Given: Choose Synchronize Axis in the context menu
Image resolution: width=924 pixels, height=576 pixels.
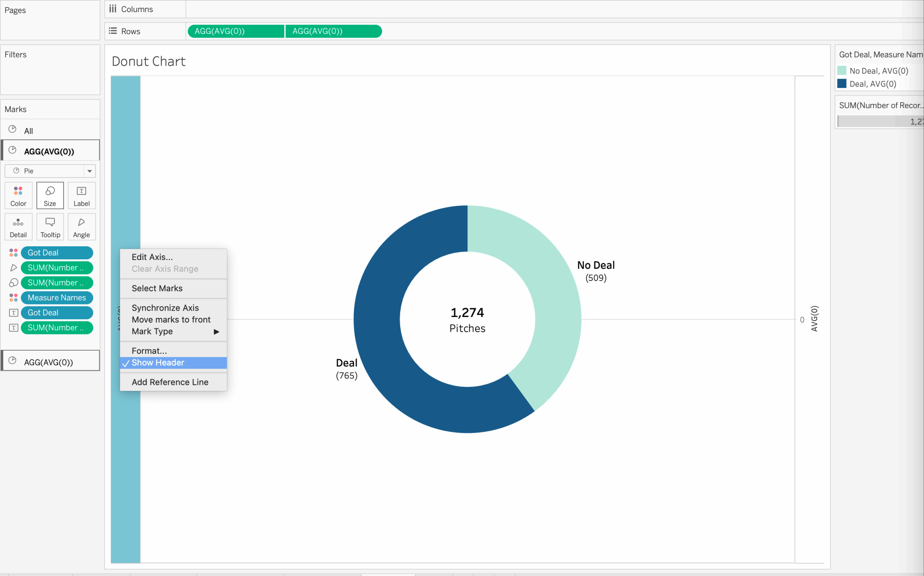Looking at the screenshot, I should [x=165, y=307].
